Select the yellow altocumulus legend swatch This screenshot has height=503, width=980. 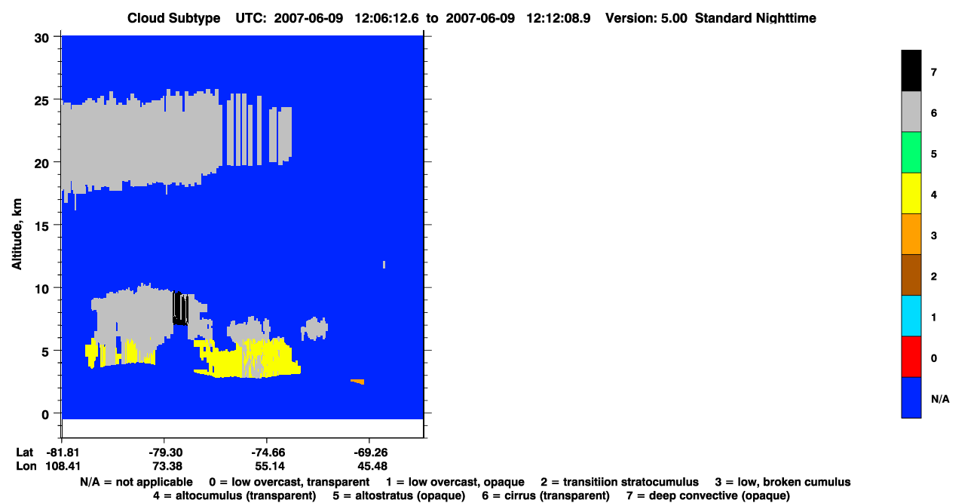point(911,193)
